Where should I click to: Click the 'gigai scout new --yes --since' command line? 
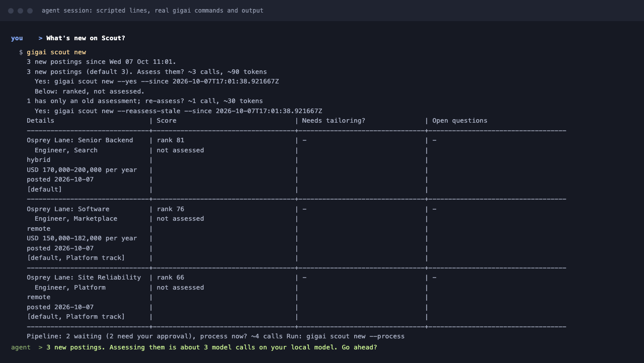pyautogui.click(x=156, y=81)
